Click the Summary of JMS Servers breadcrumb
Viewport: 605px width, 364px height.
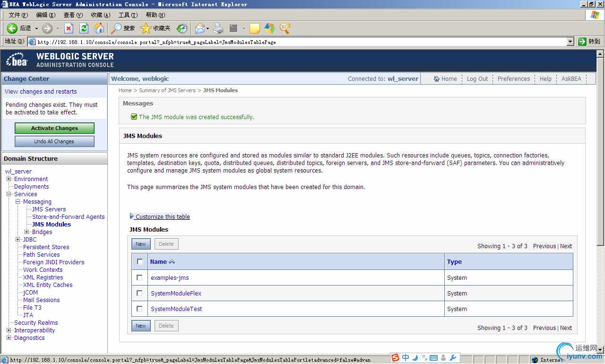(x=167, y=90)
